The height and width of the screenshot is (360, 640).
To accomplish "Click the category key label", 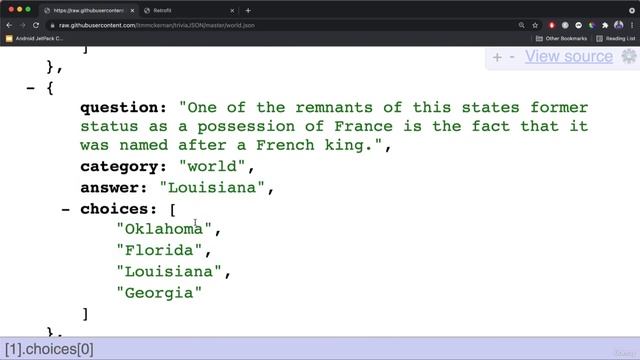I will [123, 167].
